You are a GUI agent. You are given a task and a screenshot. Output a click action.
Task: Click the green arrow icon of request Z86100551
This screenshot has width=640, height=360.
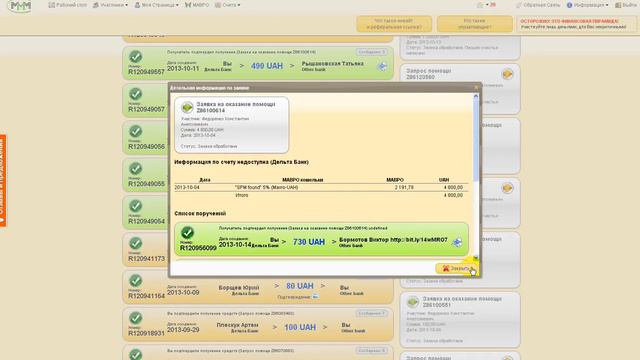click(x=413, y=302)
